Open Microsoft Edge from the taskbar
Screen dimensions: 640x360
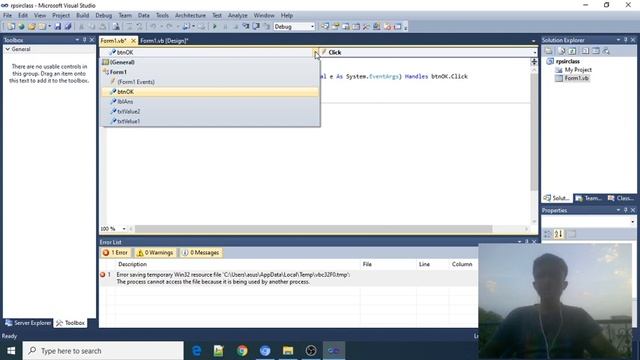[196, 351]
